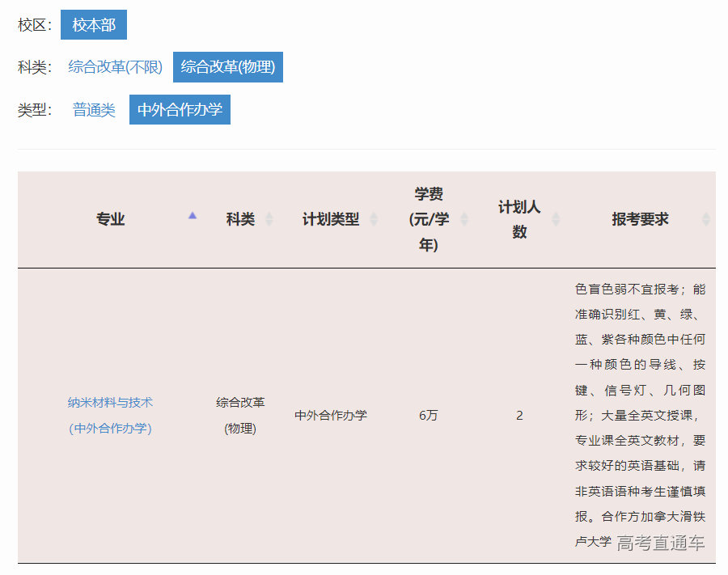The image size is (728, 575).
Task: Click the blue ascending sort triangle beside 专业
Action: [193, 217]
